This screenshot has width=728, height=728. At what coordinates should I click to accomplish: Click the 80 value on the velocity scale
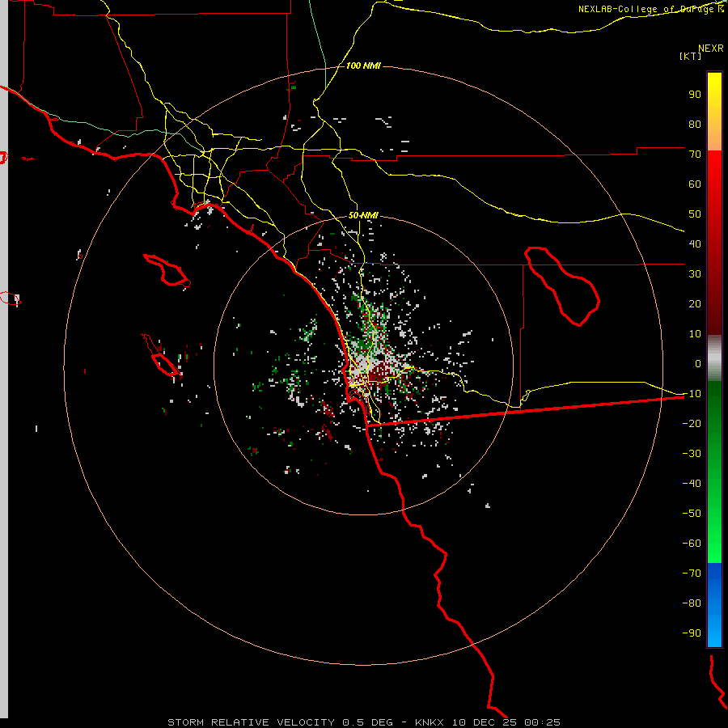[x=695, y=124]
